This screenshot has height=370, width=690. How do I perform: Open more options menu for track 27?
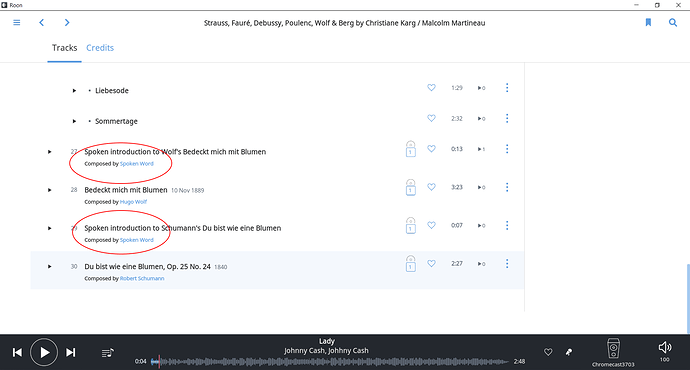click(x=507, y=149)
